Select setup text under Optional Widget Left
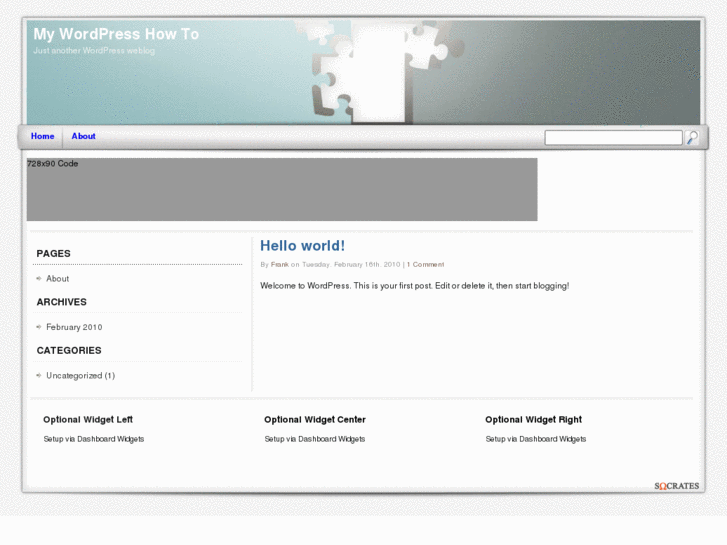The image size is (727, 545). point(94,439)
